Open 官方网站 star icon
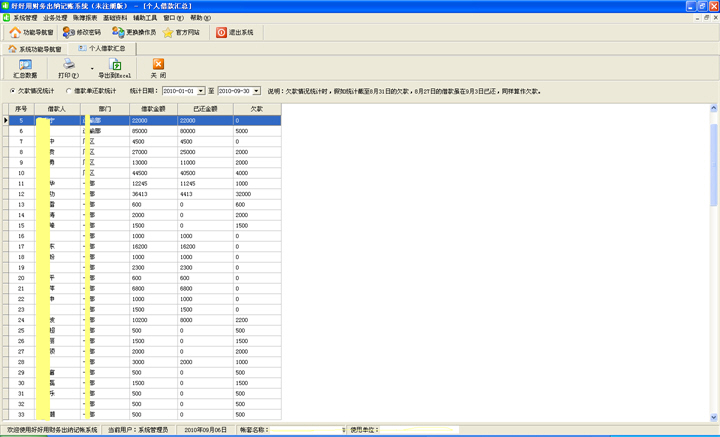The height and width of the screenshot is (437, 720). point(169,32)
